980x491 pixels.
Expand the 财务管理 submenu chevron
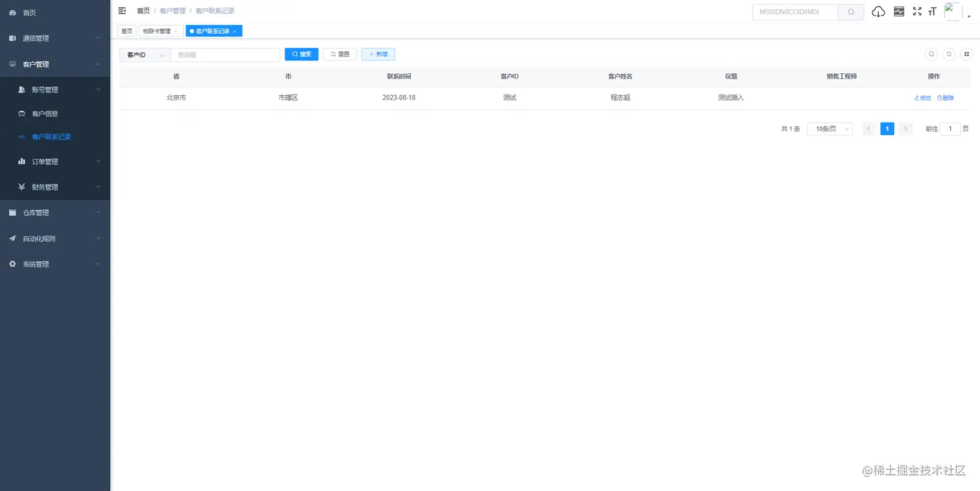point(99,187)
